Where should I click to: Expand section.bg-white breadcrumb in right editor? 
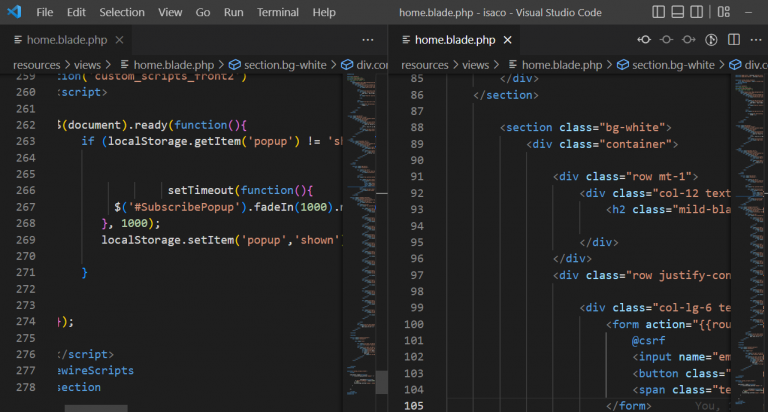pyautogui.click(x=673, y=64)
